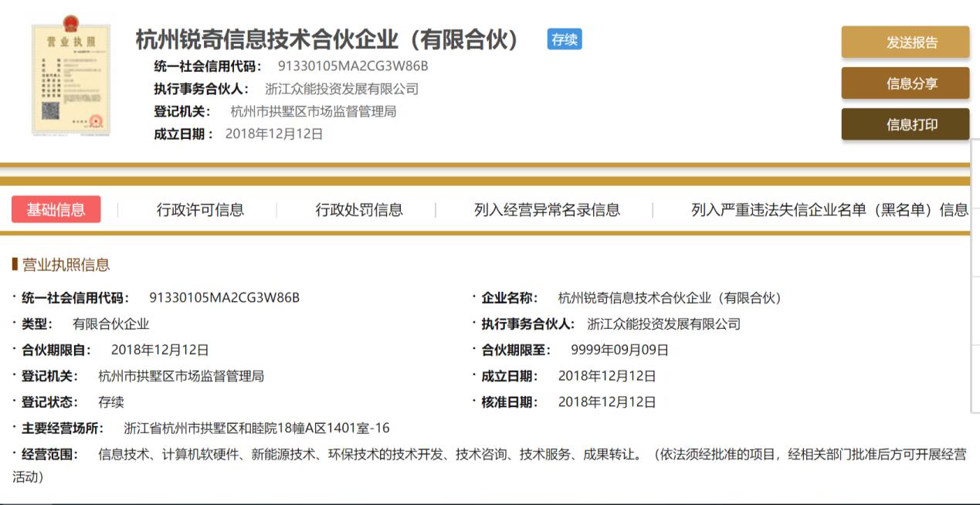980x505 pixels.
Task: Click the 存续 status badge
Action: (x=565, y=39)
